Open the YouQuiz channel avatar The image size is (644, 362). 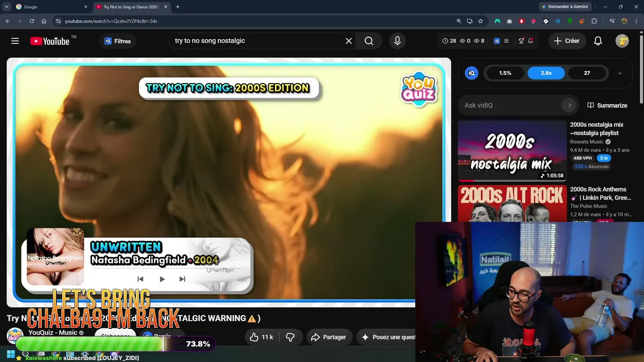pyautogui.click(x=15, y=336)
